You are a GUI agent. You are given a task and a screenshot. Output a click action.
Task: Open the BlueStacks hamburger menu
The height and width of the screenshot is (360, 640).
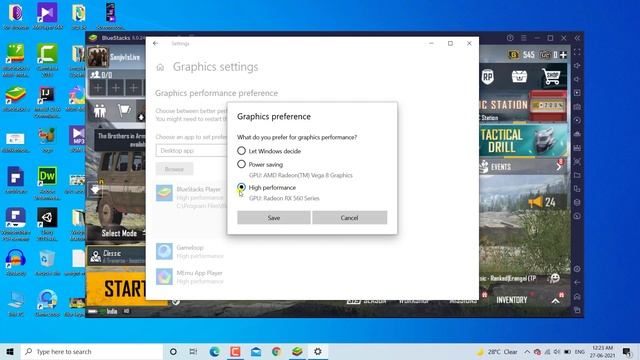pyautogui.click(x=524, y=38)
